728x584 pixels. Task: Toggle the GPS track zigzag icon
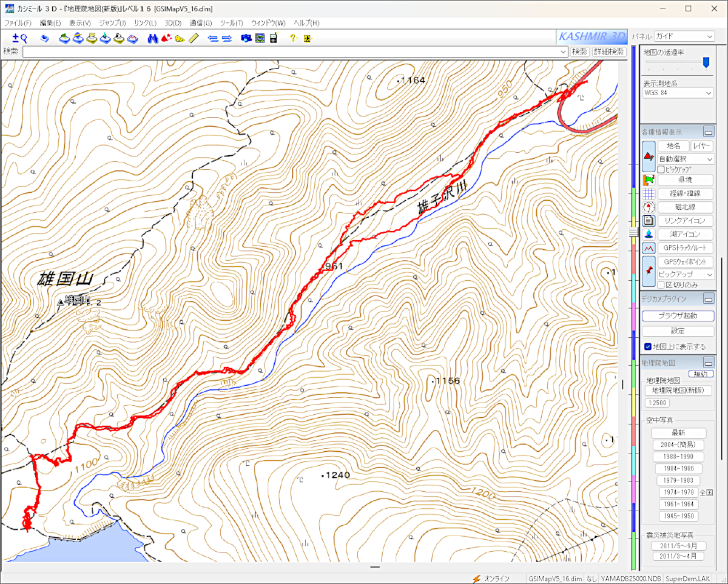649,248
